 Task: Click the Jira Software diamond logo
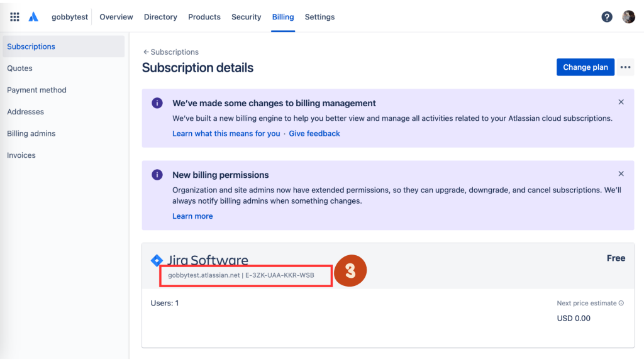coord(157,260)
